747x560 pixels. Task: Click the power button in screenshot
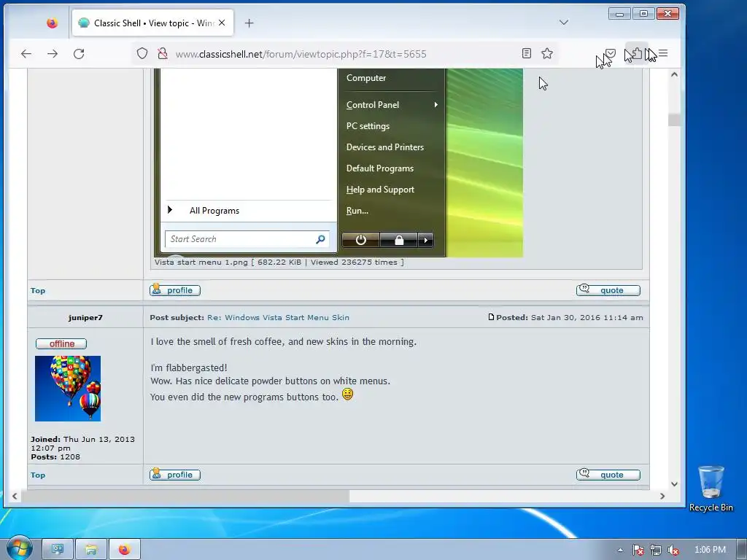tap(360, 240)
